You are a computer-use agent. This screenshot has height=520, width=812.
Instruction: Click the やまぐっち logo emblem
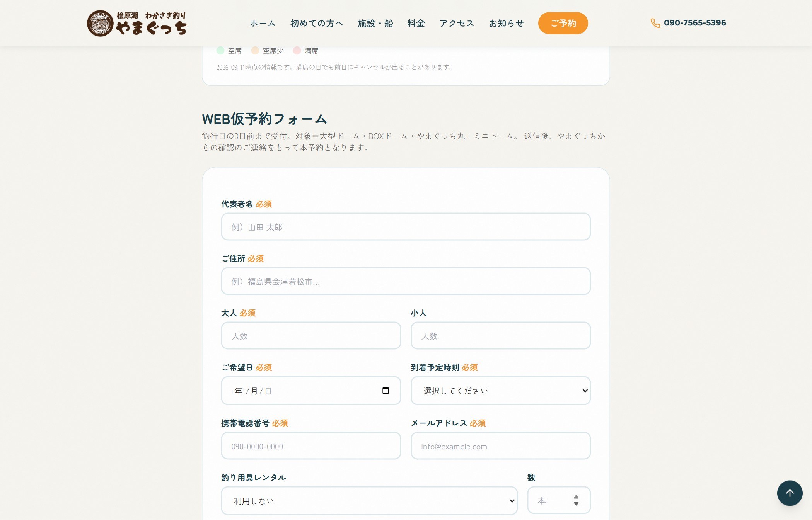100,23
